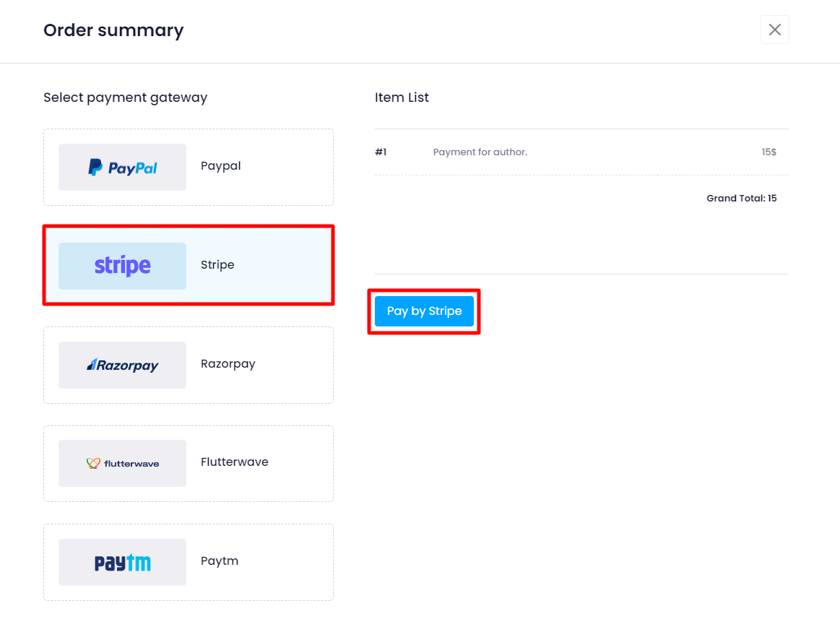Choose the Paytm gateway text label
840x624 pixels.
(x=220, y=561)
